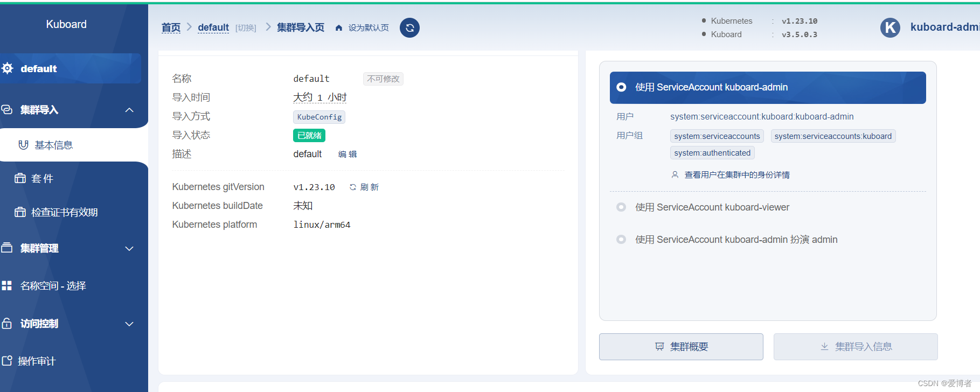Click the home icon beside 设为默认页

click(339, 28)
